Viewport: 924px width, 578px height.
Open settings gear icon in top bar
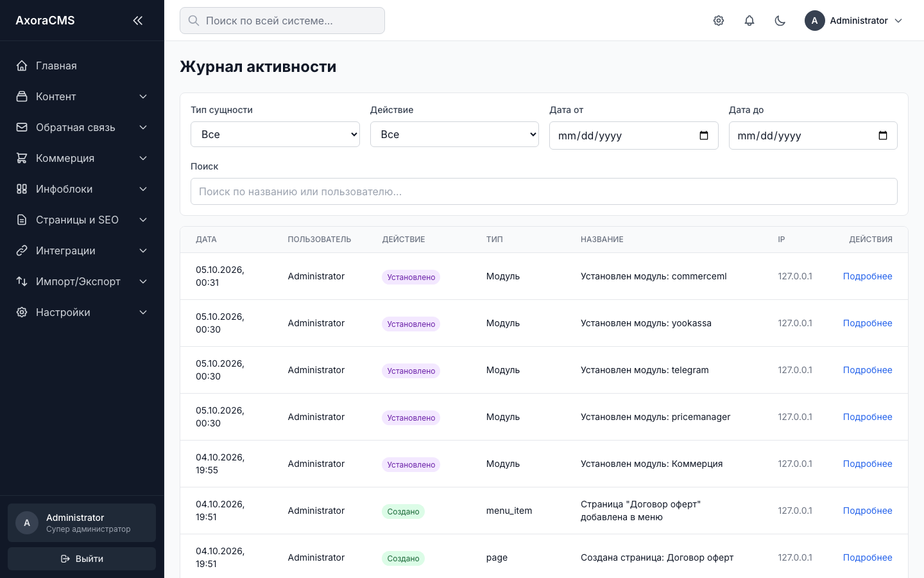pyautogui.click(x=719, y=21)
